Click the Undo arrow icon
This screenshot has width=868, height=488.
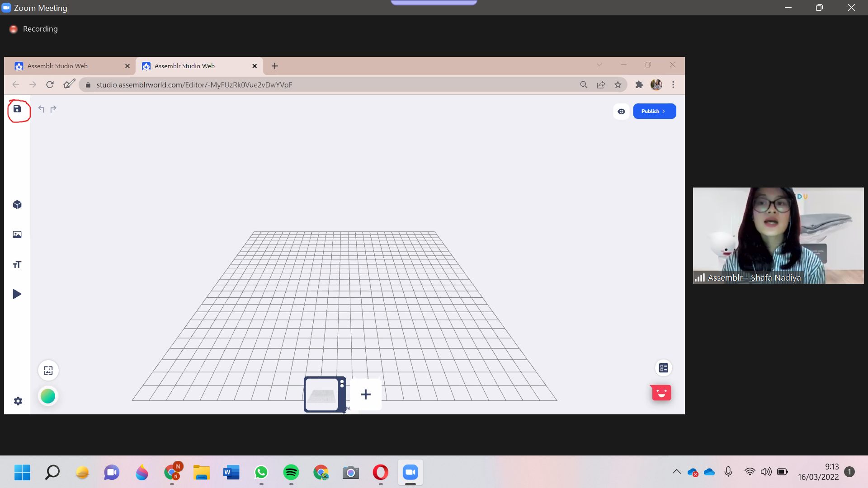coord(41,109)
